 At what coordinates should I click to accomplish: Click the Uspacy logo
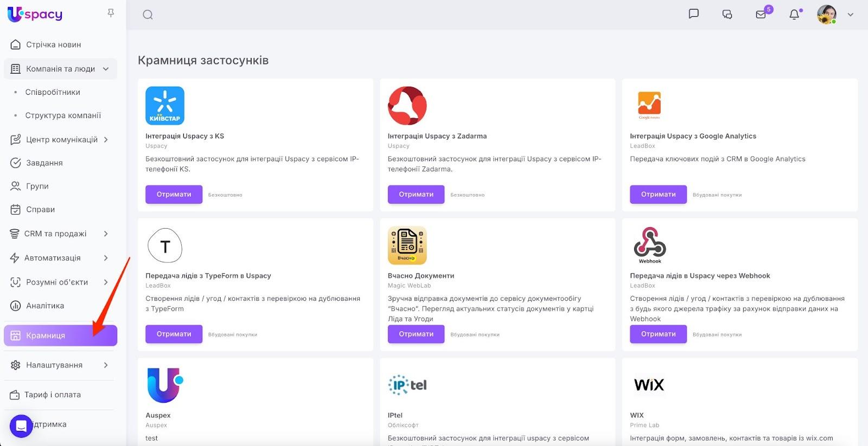(35, 14)
